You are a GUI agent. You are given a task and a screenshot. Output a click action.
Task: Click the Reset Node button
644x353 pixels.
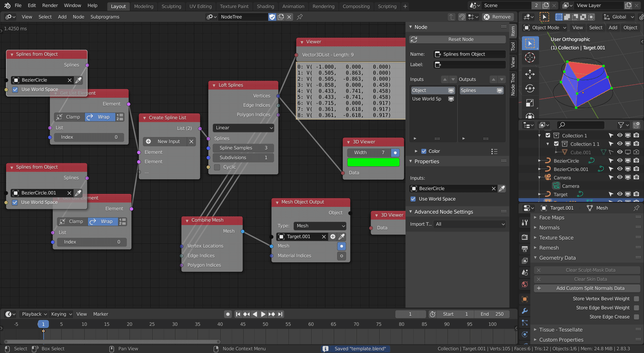460,39
